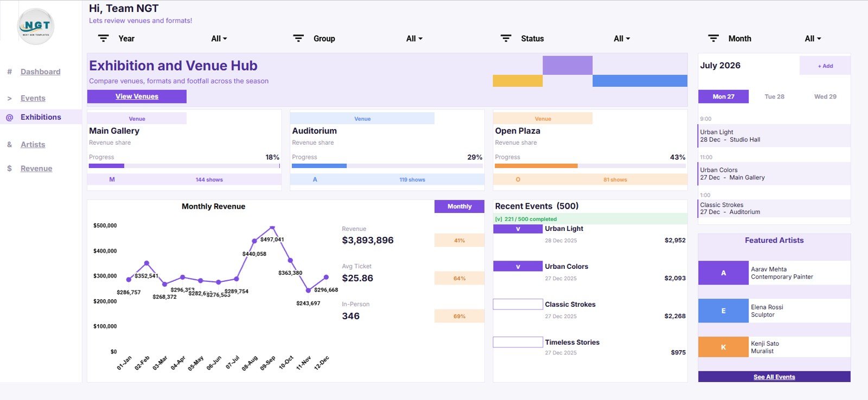The height and width of the screenshot is (400, 868).
Task: Click Main Gallery venue title
Action: click(x=114, y=131)
